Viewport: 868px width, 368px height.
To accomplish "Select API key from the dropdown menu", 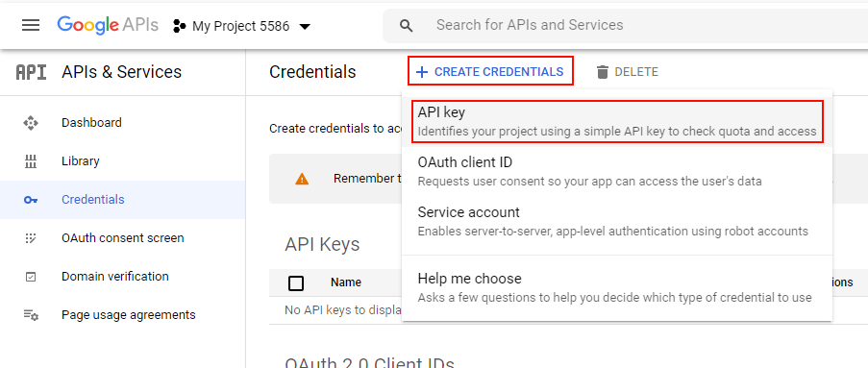I will coord(617,121).
